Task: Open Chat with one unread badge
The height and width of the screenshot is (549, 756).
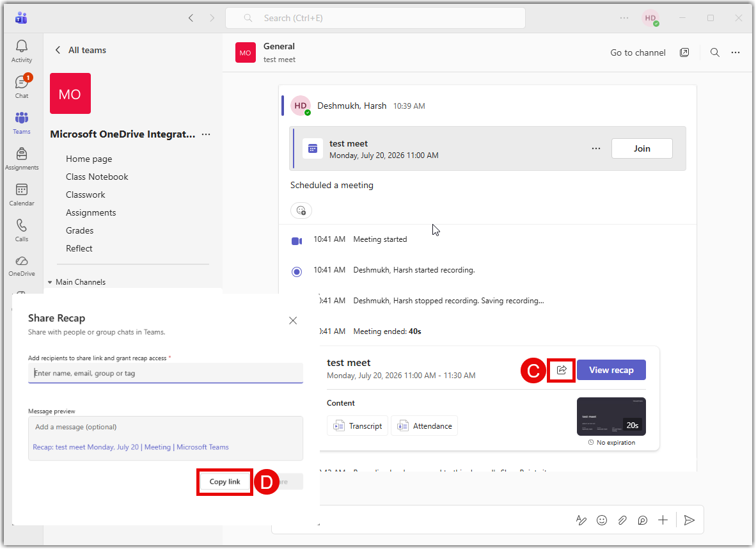Action: [22, 87]
